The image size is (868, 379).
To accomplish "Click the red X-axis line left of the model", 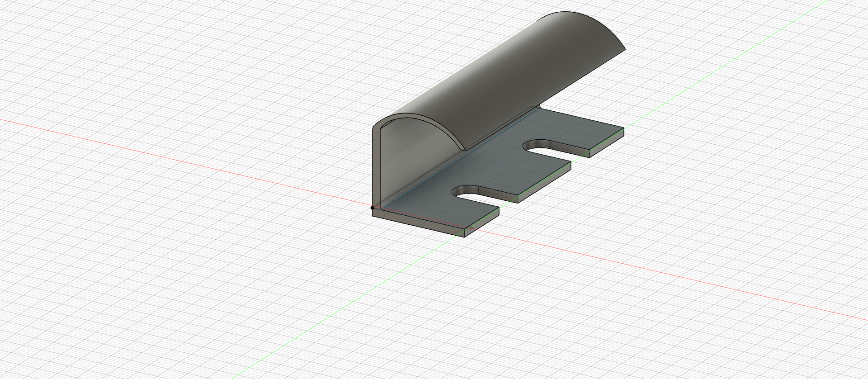I will click(181, 161).
